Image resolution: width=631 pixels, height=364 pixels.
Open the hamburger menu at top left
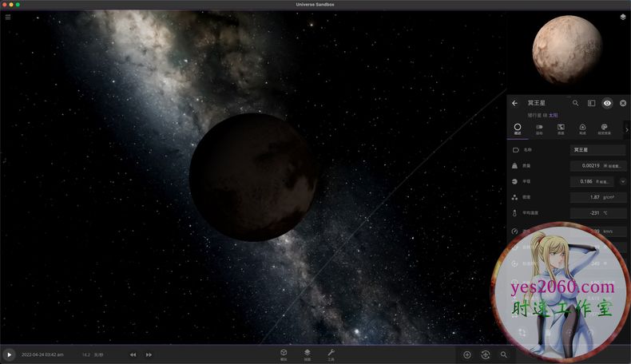[8, 17]
